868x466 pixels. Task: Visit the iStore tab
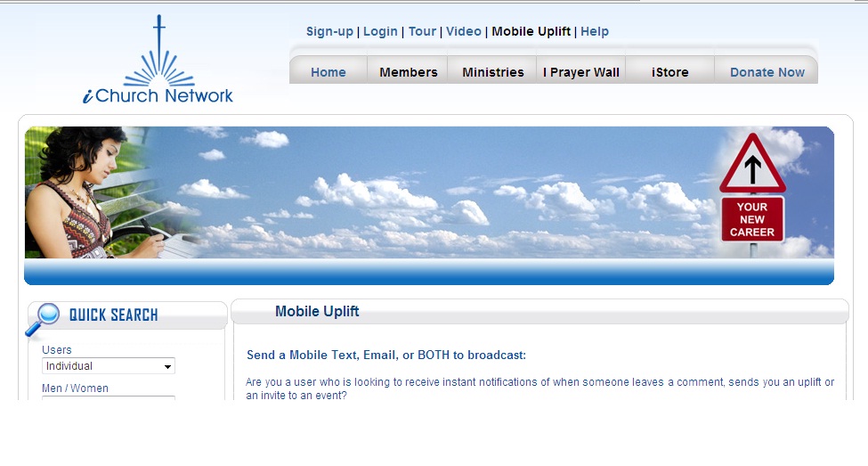coord(669,72)
